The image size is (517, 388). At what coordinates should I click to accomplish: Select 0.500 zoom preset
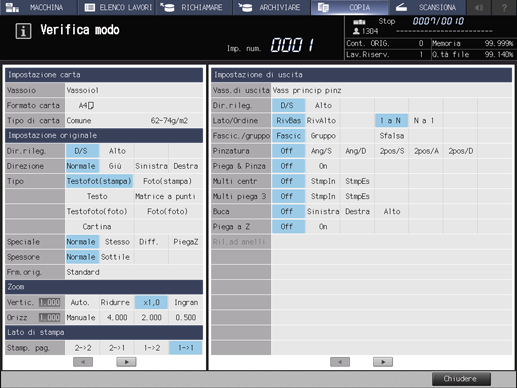pyautogui.click(x=186, y=317)
